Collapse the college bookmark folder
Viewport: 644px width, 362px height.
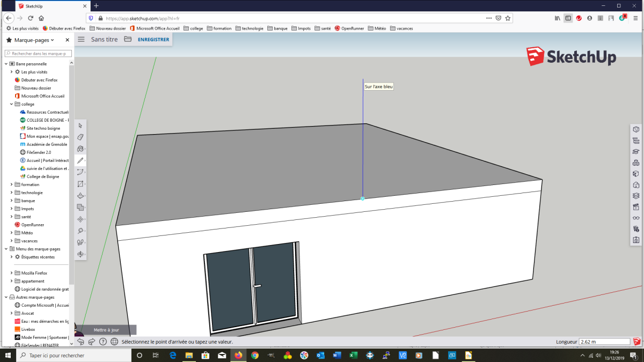(11, 104)
